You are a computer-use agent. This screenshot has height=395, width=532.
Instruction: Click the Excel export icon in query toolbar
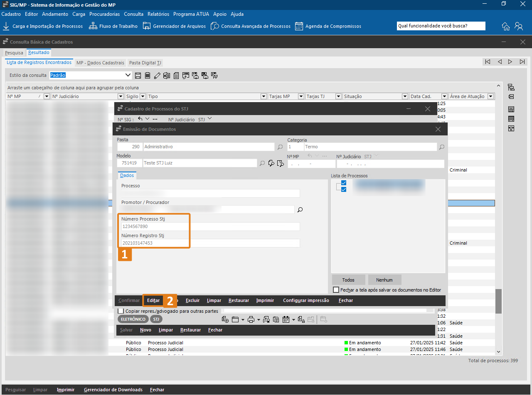coord(166,76)
